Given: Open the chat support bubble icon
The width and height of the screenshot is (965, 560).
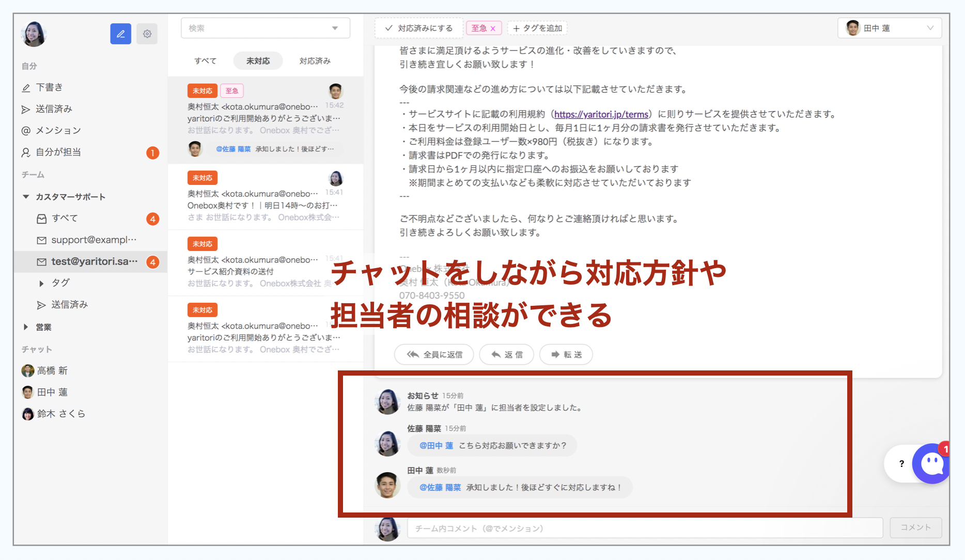Looking at the screenshot, I should click(x=931, y=463).
